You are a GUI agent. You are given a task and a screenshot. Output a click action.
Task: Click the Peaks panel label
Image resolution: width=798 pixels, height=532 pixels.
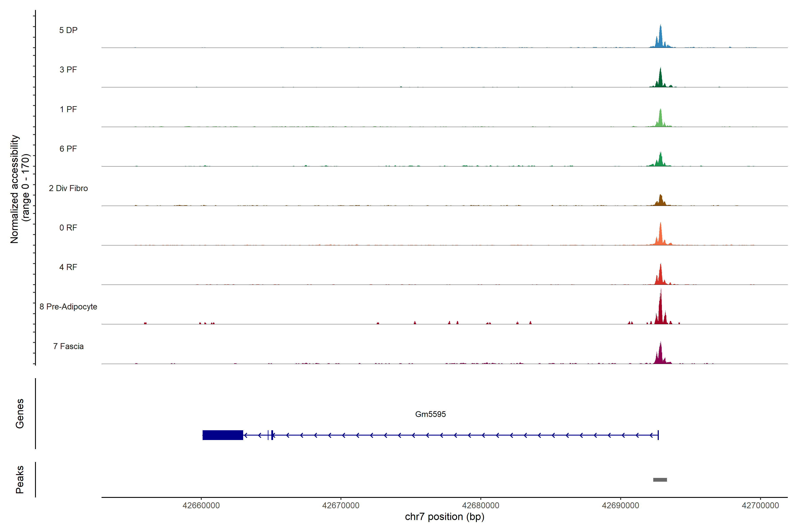(x=20, y=479)
